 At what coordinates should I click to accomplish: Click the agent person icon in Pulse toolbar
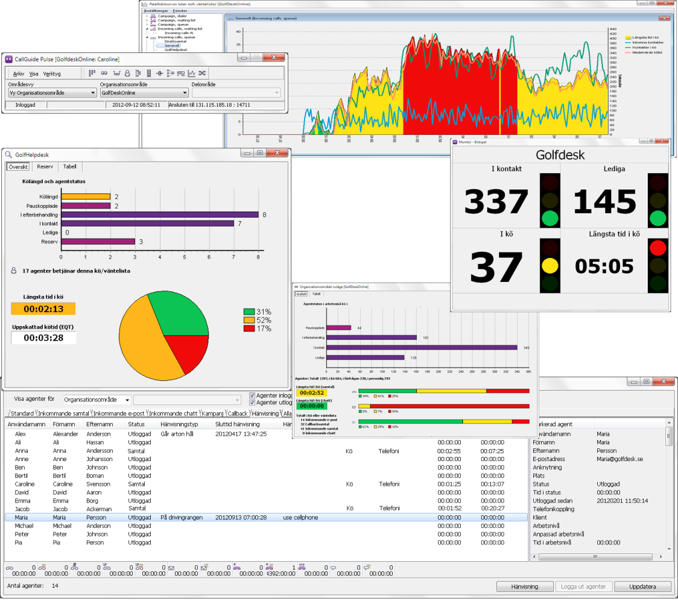127,74
